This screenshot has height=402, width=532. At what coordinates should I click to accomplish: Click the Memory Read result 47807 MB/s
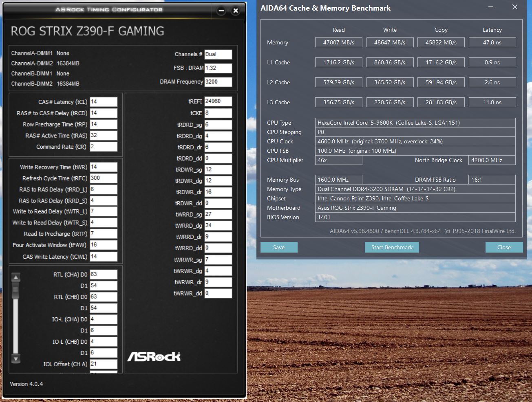pyautogui.click(x=339, y=42)
